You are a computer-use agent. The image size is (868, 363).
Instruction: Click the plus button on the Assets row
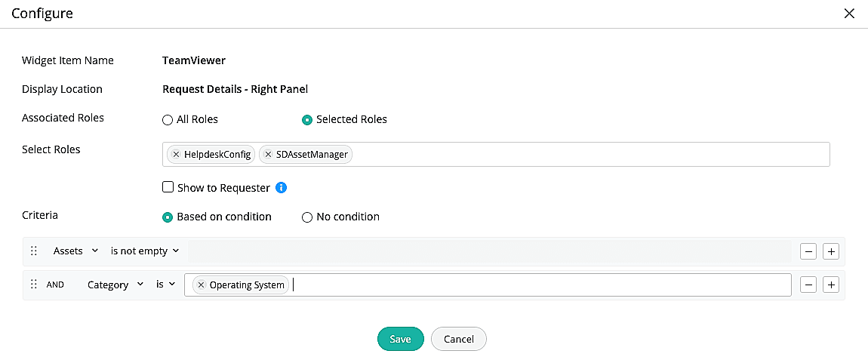[x=831, y=251]
